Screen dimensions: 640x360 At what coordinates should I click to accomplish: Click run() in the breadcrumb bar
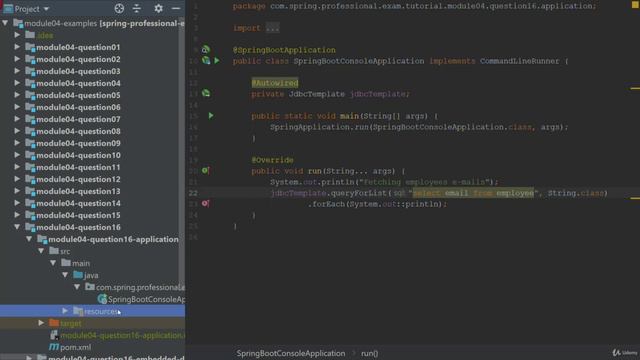click(369, 353)
